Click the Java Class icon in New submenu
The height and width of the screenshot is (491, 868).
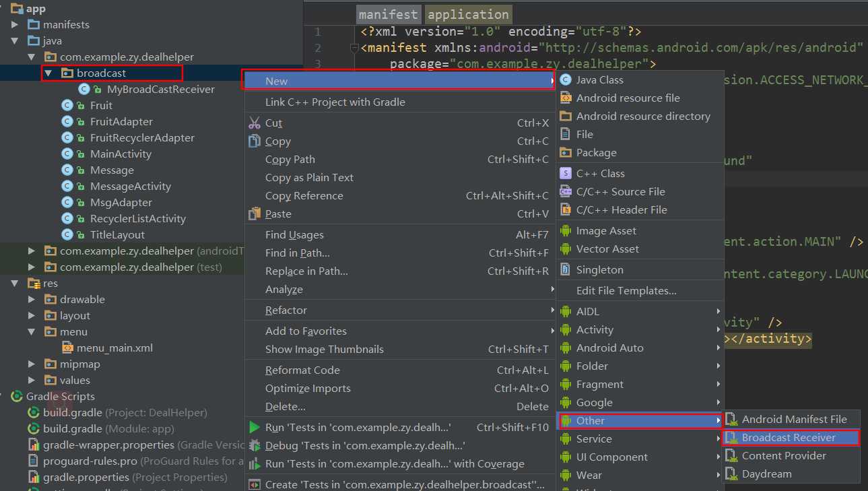[x=566, y=79]
